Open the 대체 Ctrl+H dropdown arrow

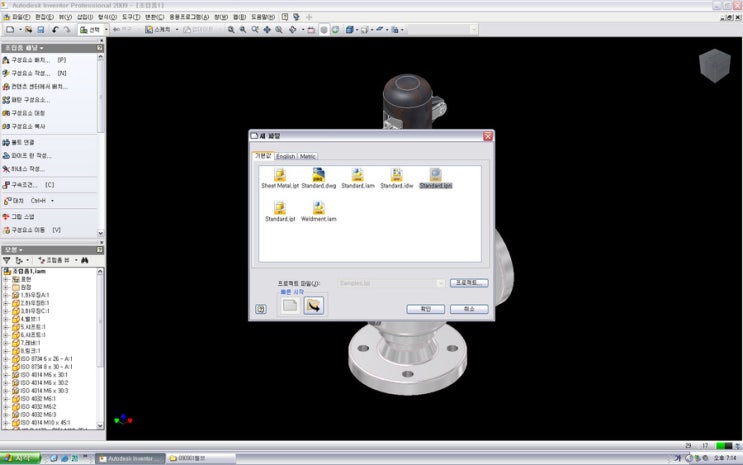click(52, 201)
